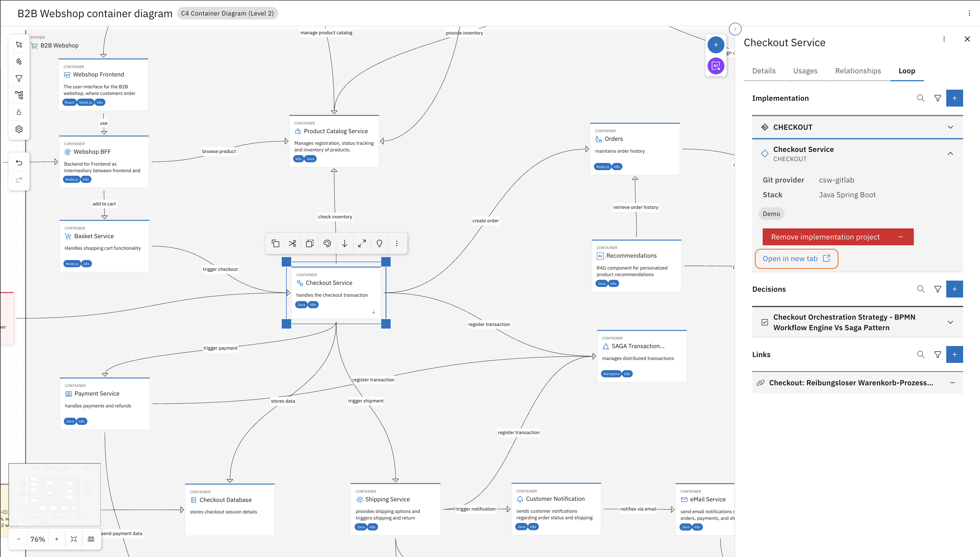Open the AI assistant button
Image resolution: width=980 pixels, height=557 pixels.
tap(716, 66)
